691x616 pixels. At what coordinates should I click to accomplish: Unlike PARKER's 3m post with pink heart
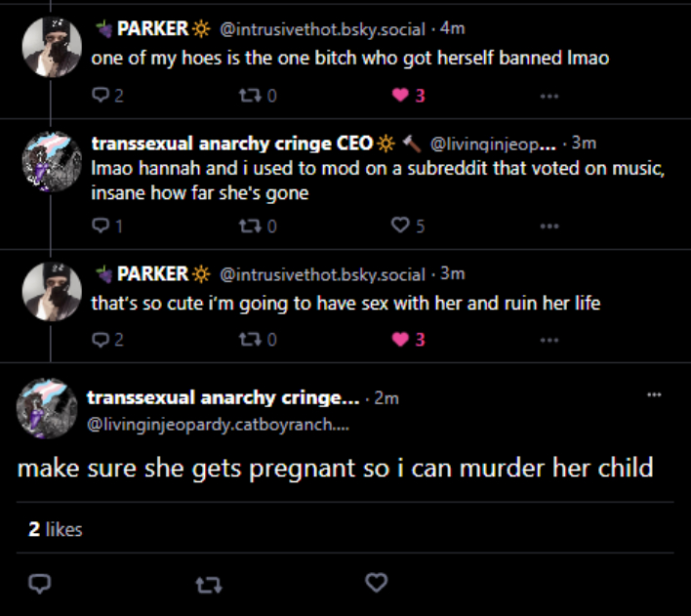click(x=400, y=340)
